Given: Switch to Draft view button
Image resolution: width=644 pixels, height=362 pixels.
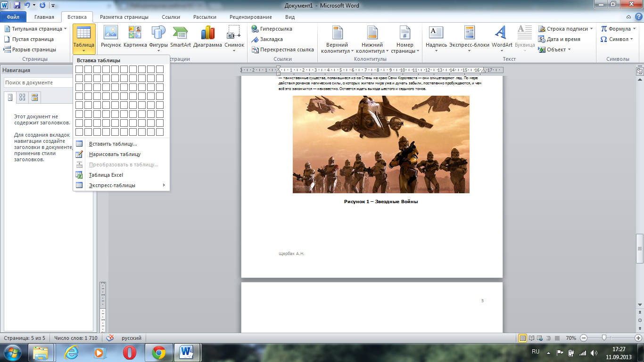Looking at the screenshot, I should click(x=558, y=338).
